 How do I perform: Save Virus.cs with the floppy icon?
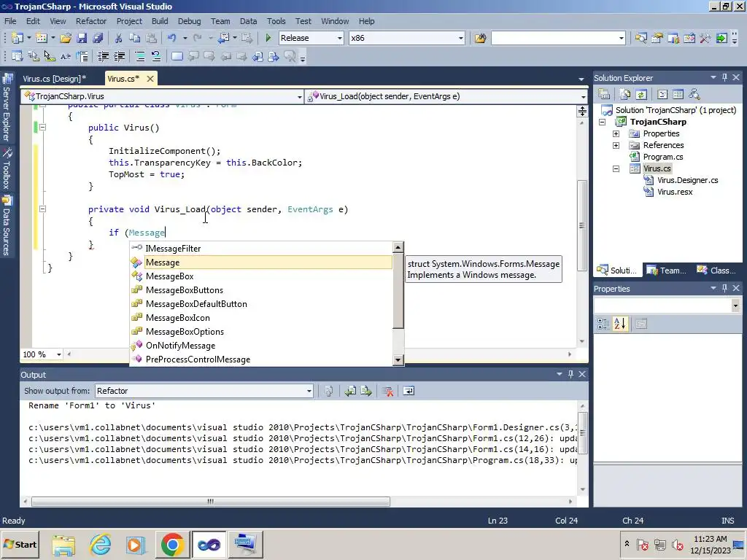click(82, 38)
